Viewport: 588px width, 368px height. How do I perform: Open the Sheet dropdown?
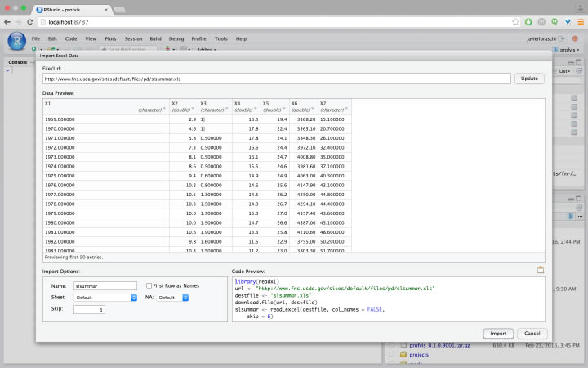point(105,298)
